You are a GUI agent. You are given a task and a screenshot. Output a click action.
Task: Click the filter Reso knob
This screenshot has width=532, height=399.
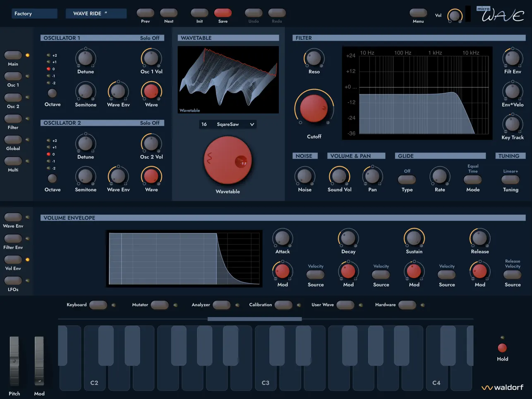coord(314,58)
